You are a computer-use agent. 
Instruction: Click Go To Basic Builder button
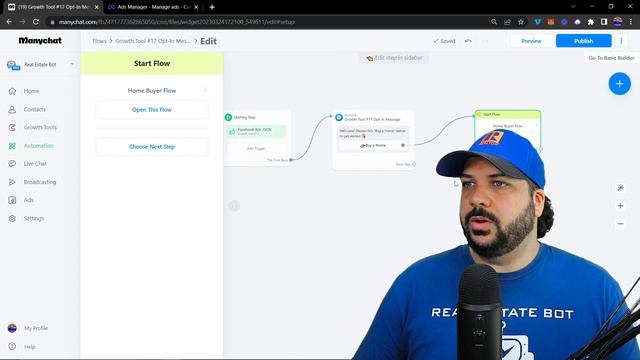[611, 58]
